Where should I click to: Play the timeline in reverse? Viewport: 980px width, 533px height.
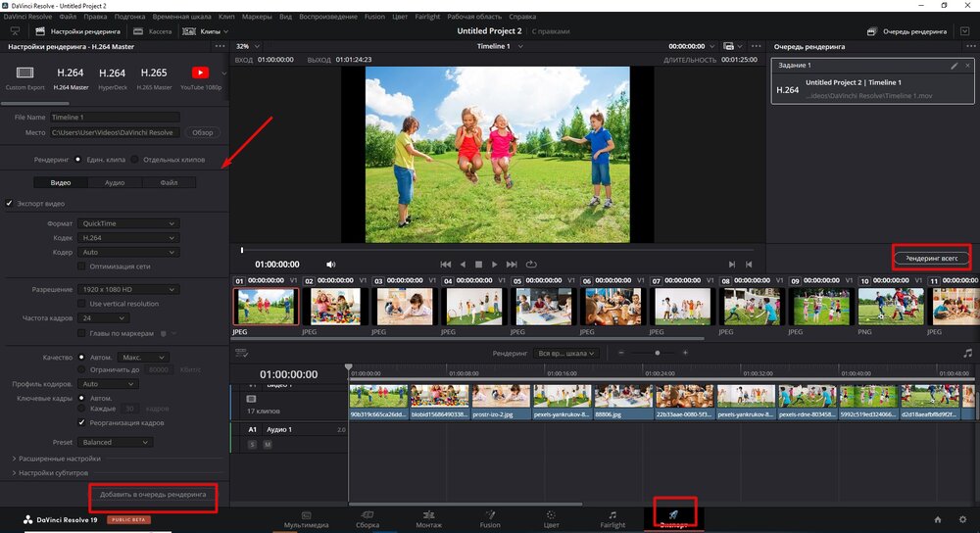(x=463, y=265)
